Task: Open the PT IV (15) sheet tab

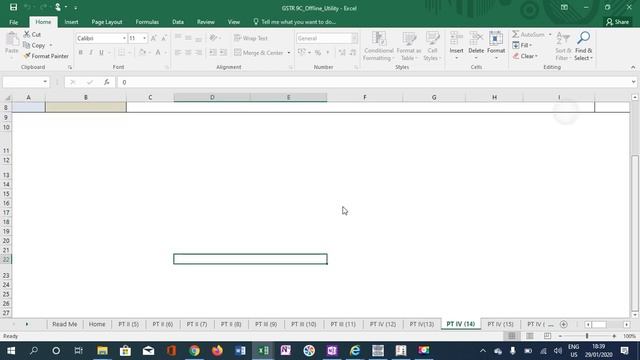Action: tap(500, 324)
